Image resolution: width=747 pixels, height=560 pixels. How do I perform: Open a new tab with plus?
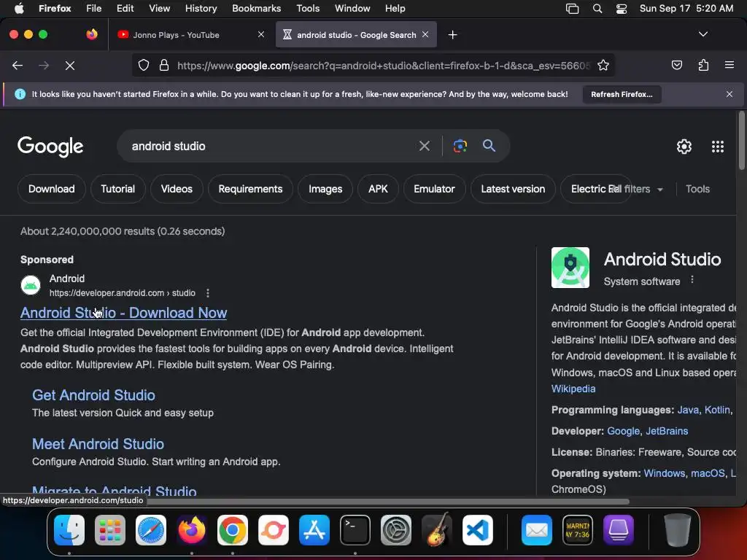click(452, 35)
